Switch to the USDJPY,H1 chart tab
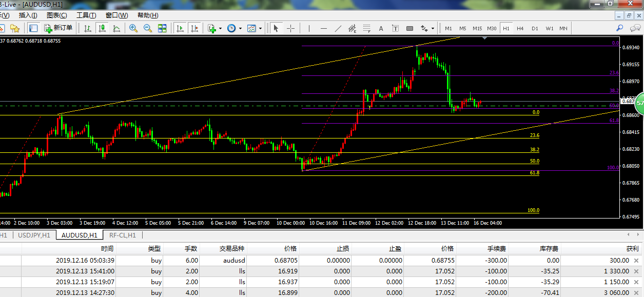Image resolution: width=644 pixels, height=297 pixels. point(34,235)
